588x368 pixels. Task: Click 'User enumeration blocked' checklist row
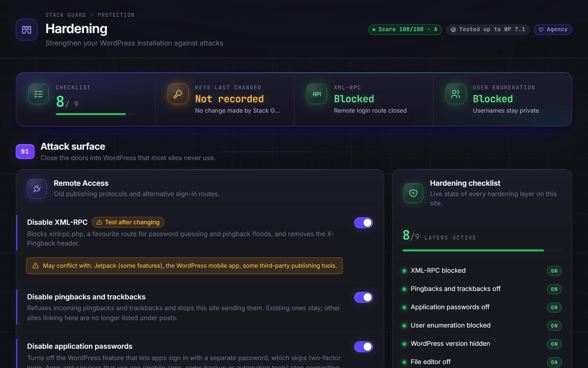click(482, 326)
